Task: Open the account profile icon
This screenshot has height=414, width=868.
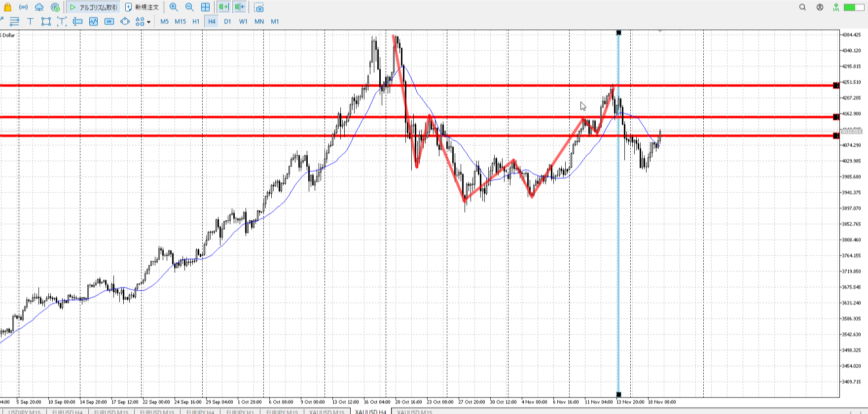Action: (x=820, y=7)
